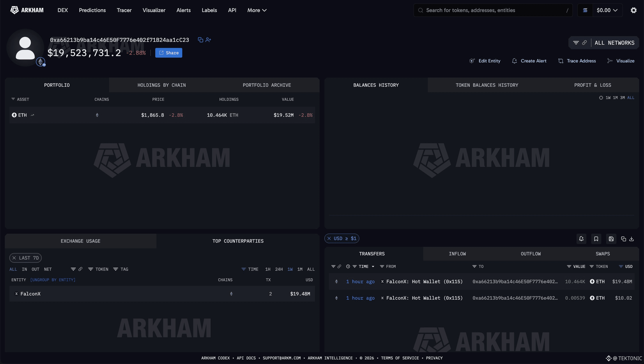Select the IN direction filter for counterparties
Screen dimensions: 644x364
pos(24,269)
